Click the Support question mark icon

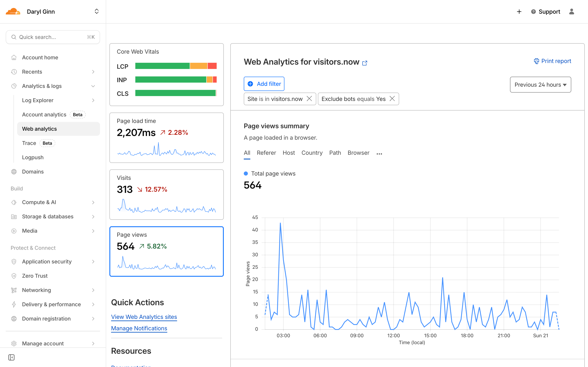(533, 12)
